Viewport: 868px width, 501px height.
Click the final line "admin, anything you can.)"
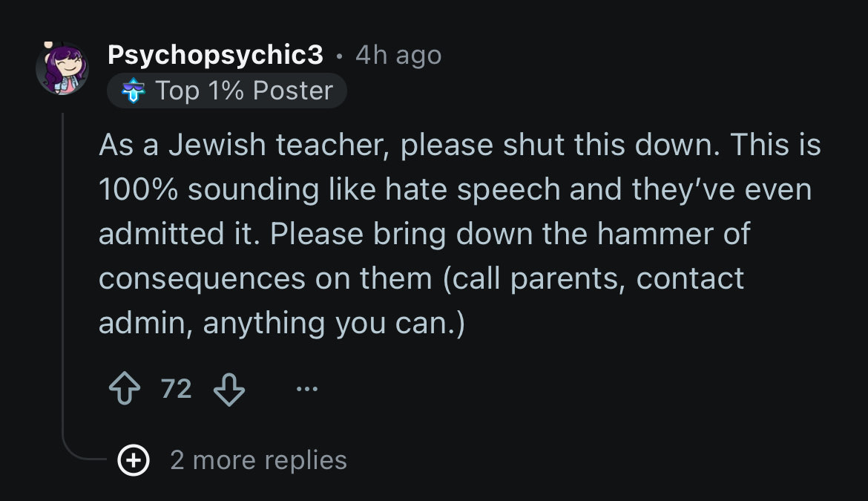[x=282, y=324]
